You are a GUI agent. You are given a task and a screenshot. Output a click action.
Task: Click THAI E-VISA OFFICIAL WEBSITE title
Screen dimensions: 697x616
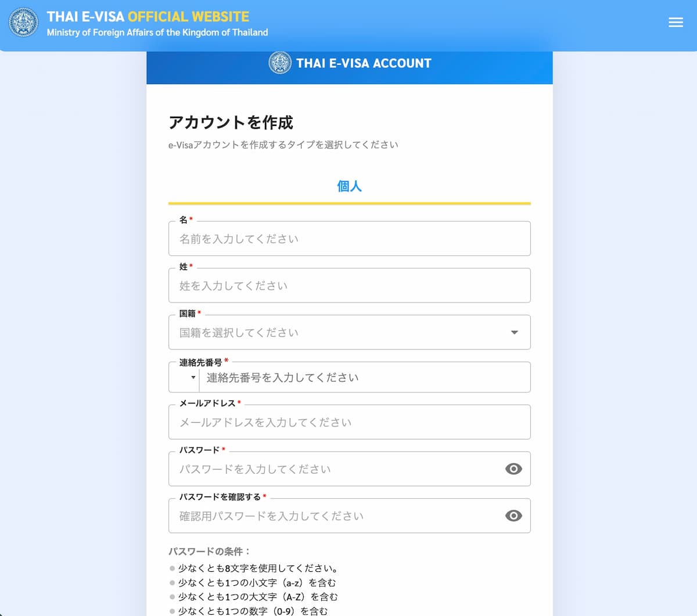point(148,16)
